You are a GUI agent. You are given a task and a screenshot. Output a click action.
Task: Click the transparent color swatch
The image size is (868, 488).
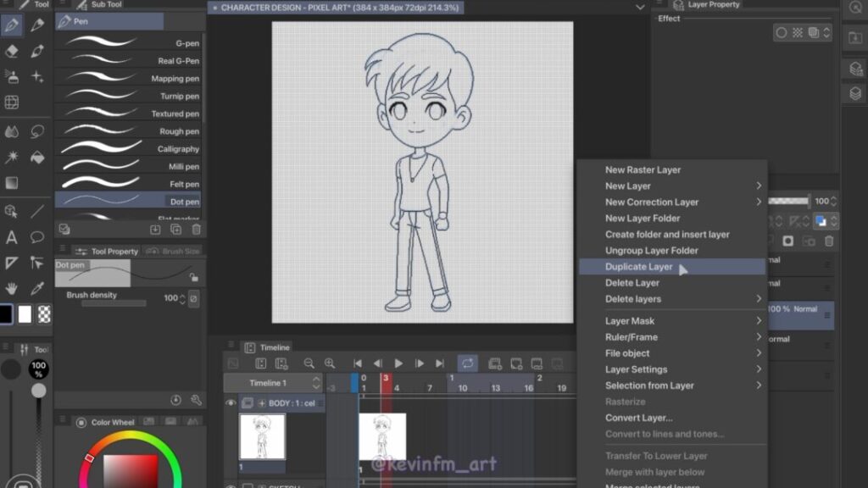[x=44, y=314]
